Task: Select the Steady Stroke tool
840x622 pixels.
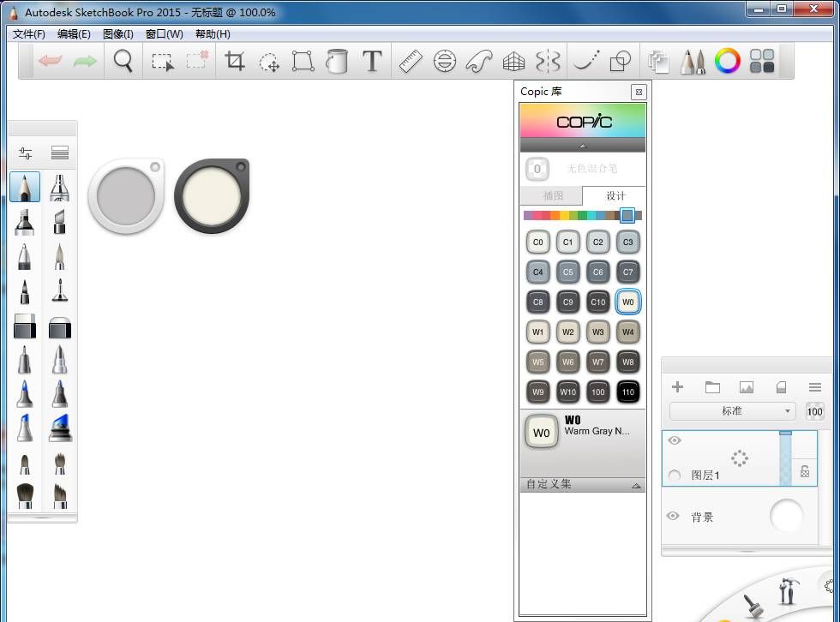Action: [586, 61]
